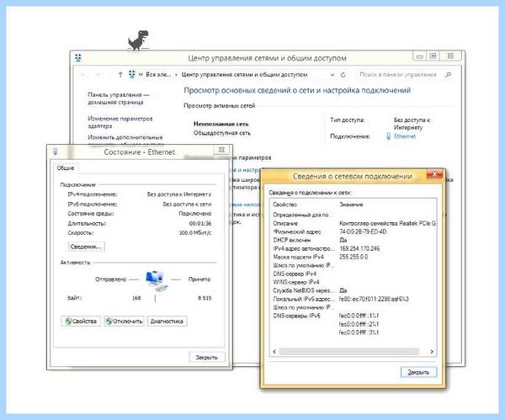This screenshot has height=420, width=505.
Task: Click the 'Отключить' button
Action: [x=124, y=322]
